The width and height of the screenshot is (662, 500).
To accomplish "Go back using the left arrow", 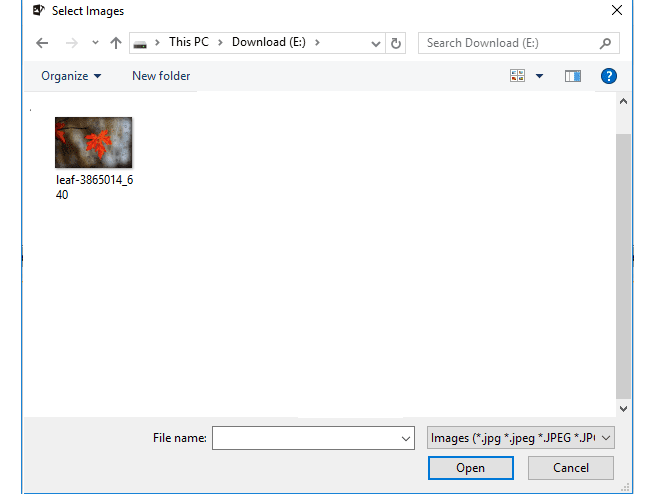I will point(42,43).
